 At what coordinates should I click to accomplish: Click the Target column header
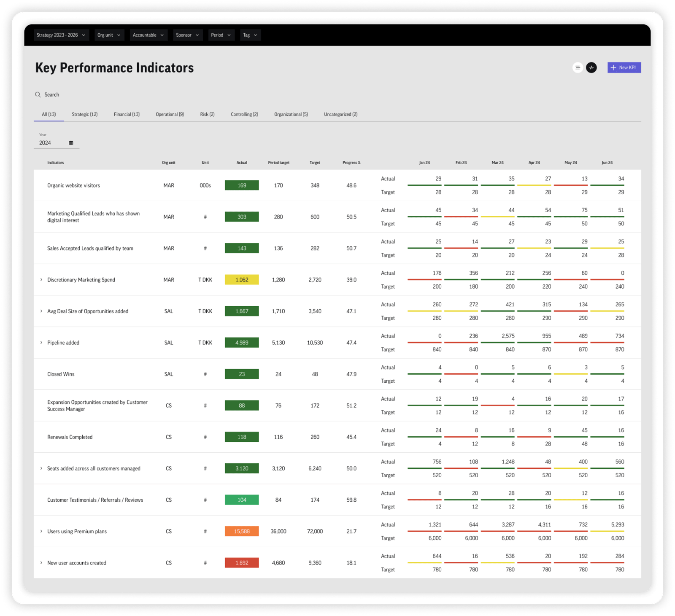[x=315, y=162]
